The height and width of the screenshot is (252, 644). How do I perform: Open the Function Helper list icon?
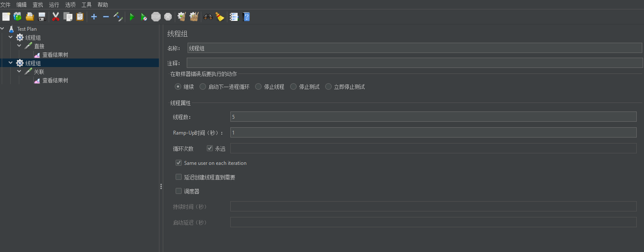tap(234, 17)
